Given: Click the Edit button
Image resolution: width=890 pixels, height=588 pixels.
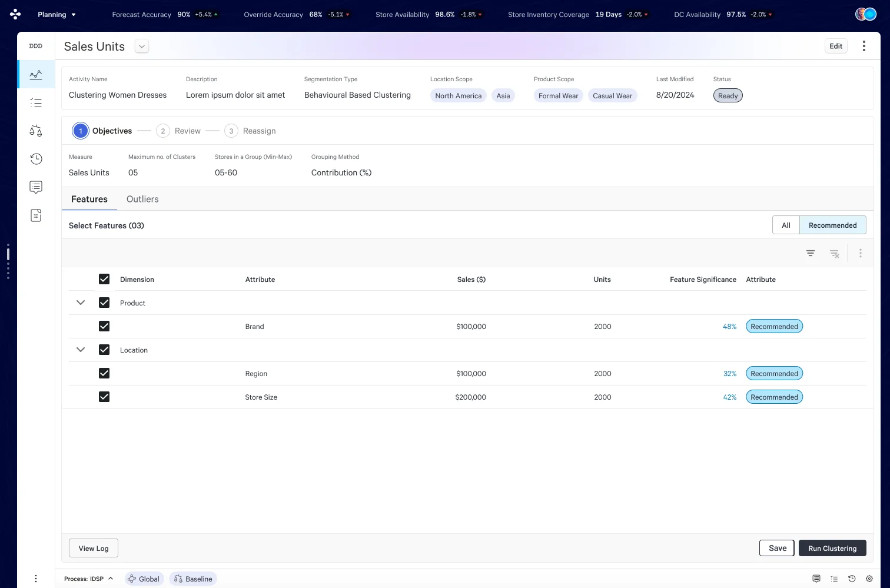Looking at the screenshot, I should point(836,46).
